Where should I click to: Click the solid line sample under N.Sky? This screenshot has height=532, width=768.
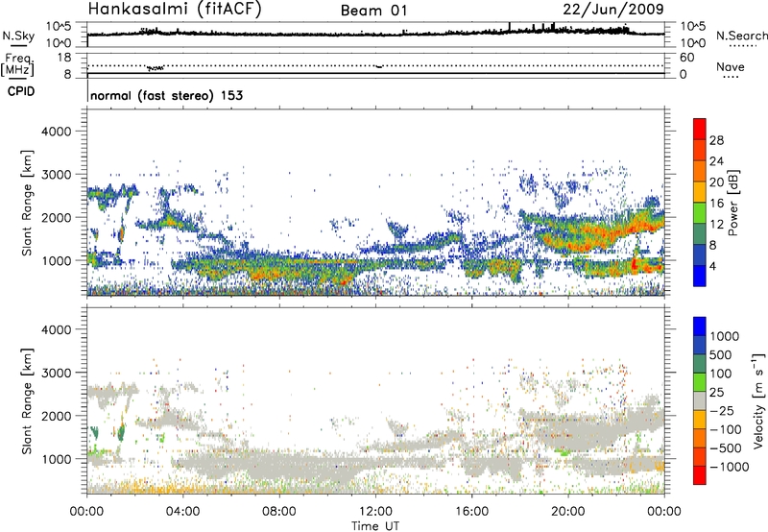[x=18, y=46]
